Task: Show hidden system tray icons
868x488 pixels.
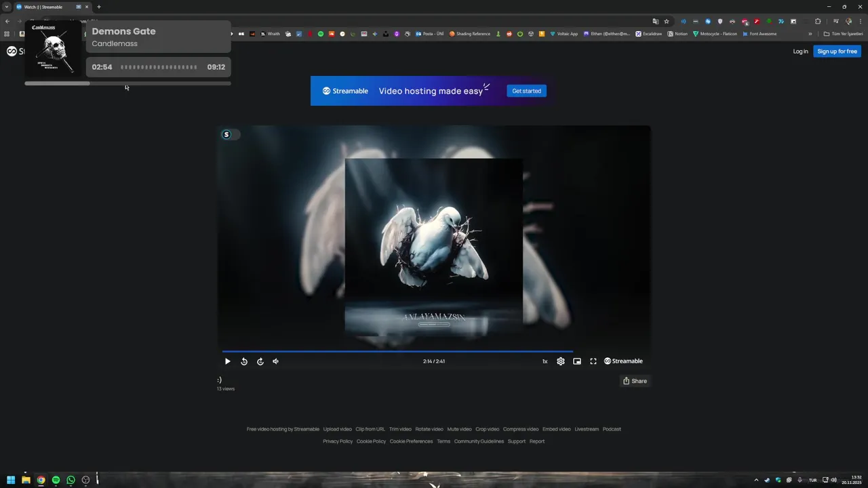Action: pyautogui.click(x=756, y=480)
